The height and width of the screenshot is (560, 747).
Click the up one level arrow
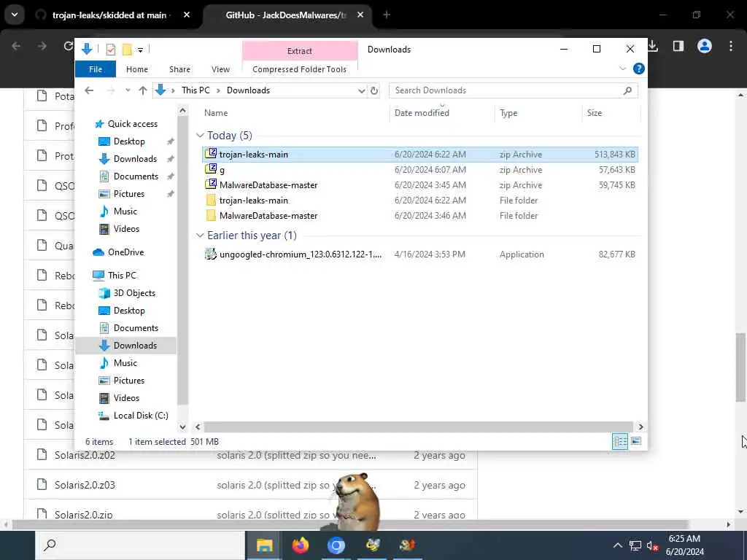coord(142,90)
